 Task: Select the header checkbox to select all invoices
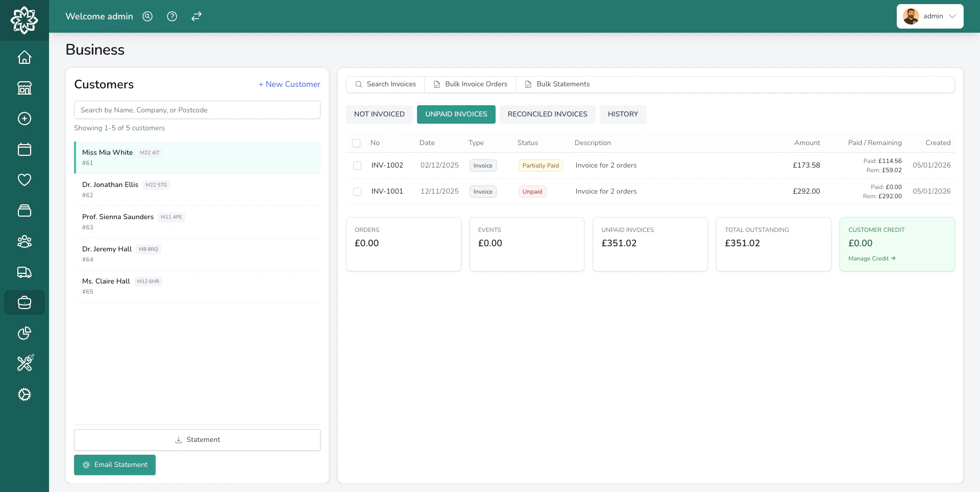point(357,143)
